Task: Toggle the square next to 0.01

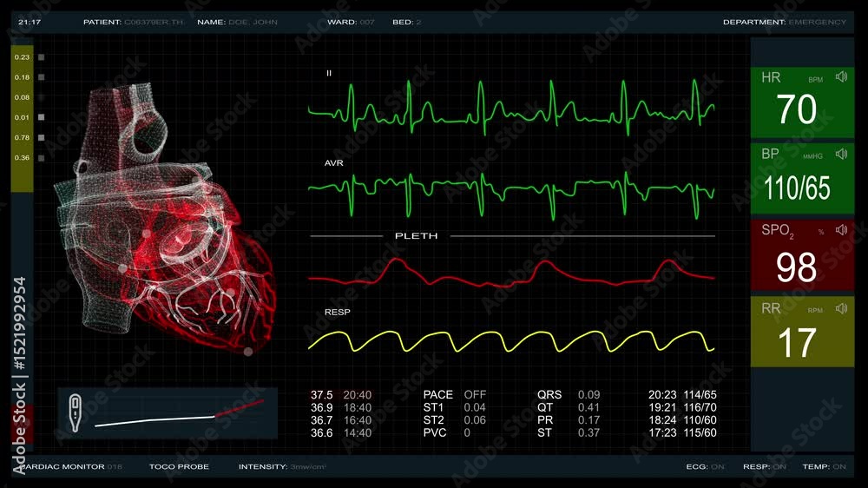Action: [x=41, y=117]
